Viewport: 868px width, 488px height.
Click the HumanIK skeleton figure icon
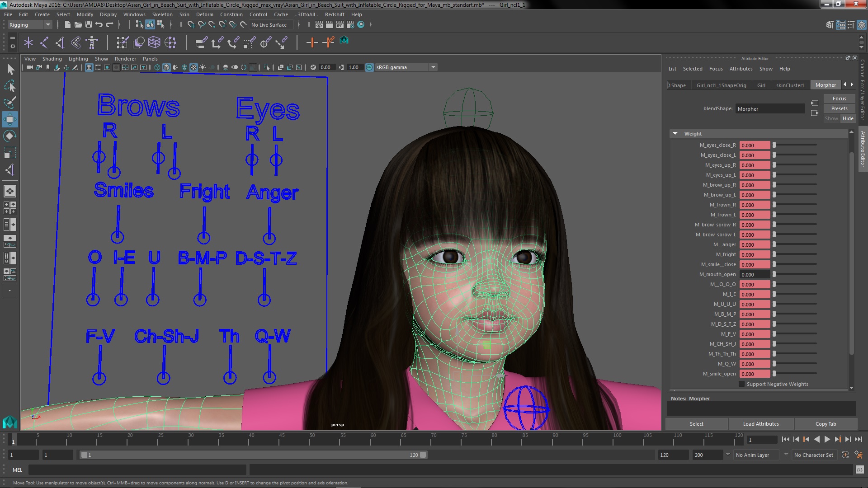pyautogui.click(x=92, y=42)
